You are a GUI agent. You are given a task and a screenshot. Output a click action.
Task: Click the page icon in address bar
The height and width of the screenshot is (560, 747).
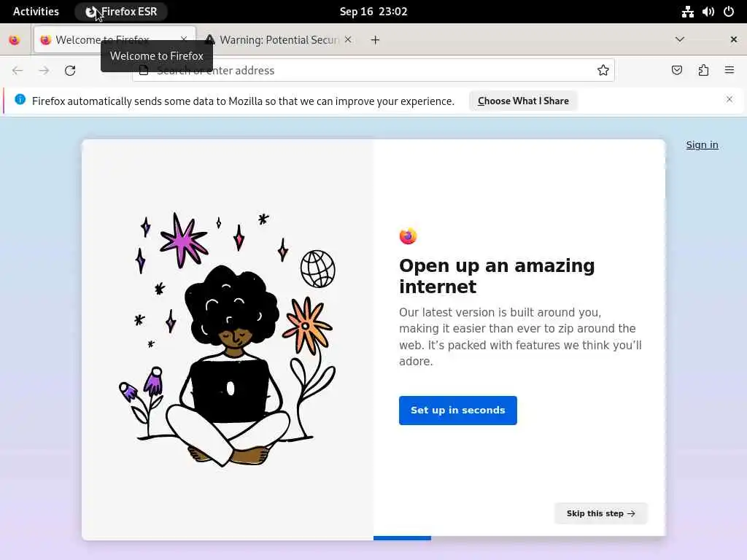click(x=144, y=71)
